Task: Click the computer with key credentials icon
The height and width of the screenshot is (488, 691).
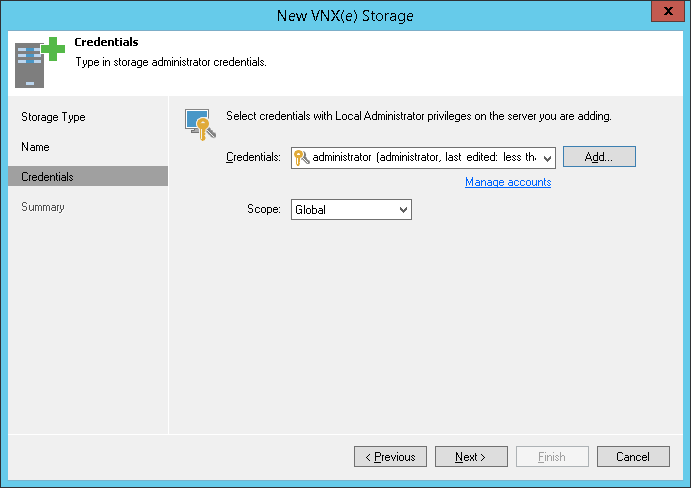Action: coord(201,125)
